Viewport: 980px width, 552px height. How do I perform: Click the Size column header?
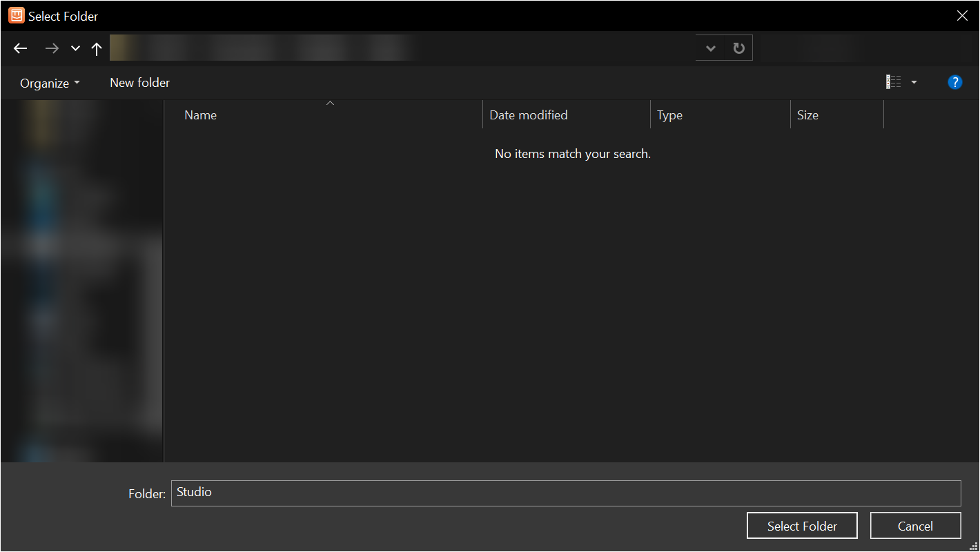tap(807, 115)
